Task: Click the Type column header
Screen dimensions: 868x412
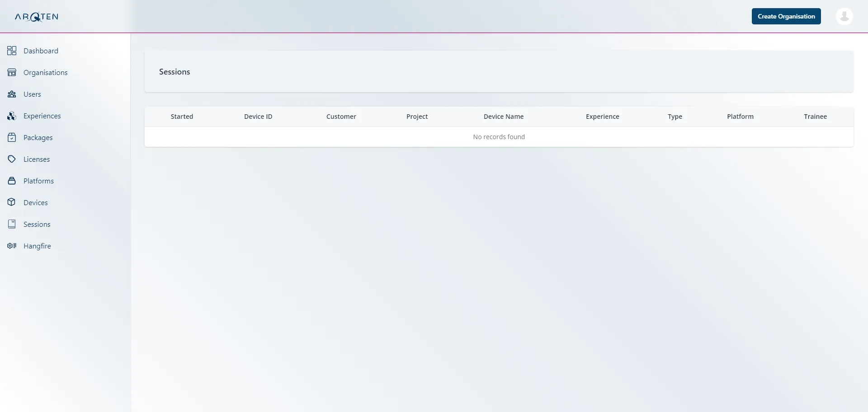Action: pos(675,117)
